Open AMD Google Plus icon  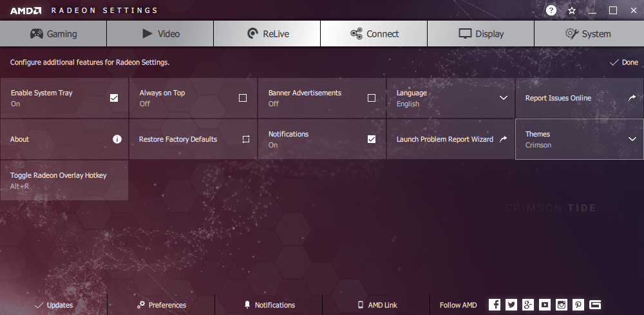coord(528,305)
